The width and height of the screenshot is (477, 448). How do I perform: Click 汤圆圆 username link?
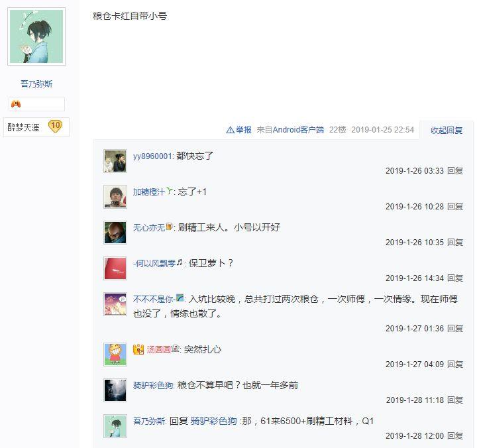[x=158, y=349]
